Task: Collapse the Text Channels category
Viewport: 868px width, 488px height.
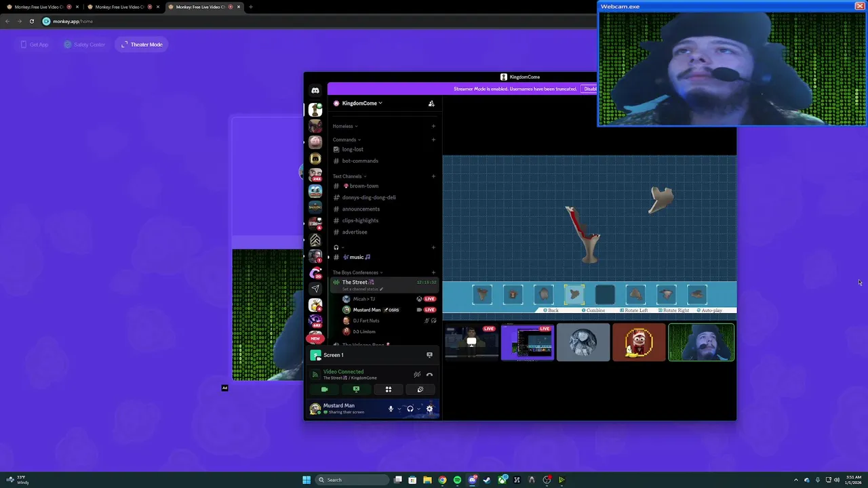Action: point(349,176)
